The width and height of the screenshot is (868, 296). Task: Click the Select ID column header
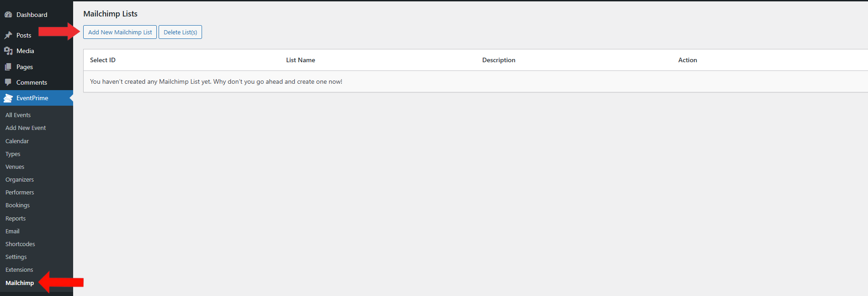pyautogui.click(x=103, y=60)
